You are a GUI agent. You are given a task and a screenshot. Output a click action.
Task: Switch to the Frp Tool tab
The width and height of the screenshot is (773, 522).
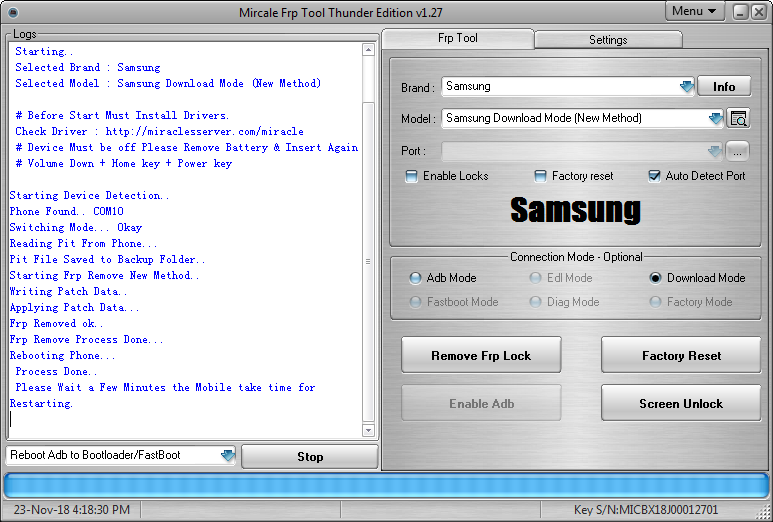click(457, 38)
